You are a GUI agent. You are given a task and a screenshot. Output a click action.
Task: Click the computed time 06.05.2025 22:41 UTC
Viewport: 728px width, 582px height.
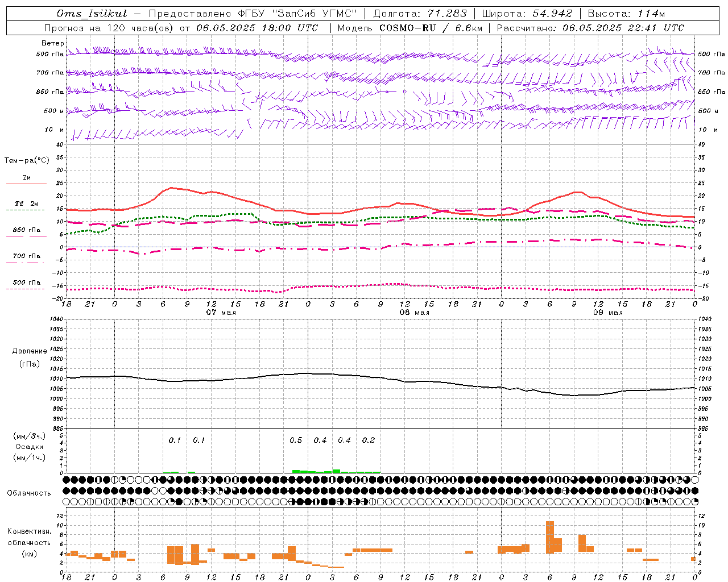click(x=623, y=28)
